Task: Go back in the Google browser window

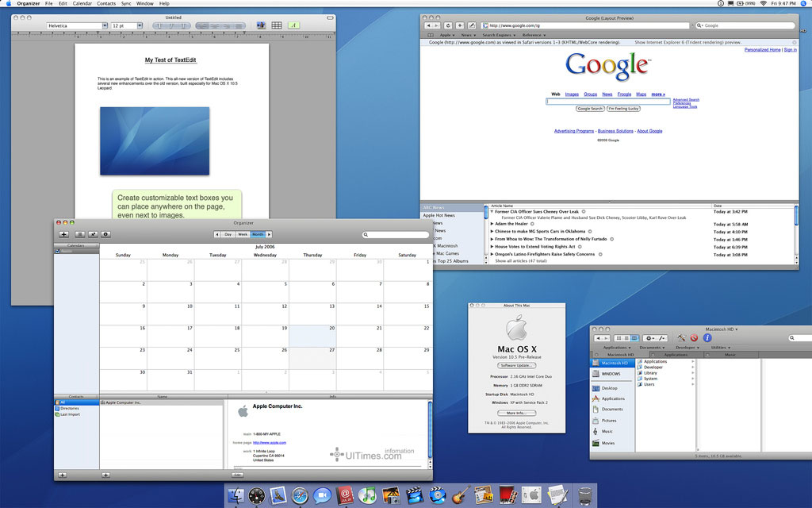Action: click(428, 25)
